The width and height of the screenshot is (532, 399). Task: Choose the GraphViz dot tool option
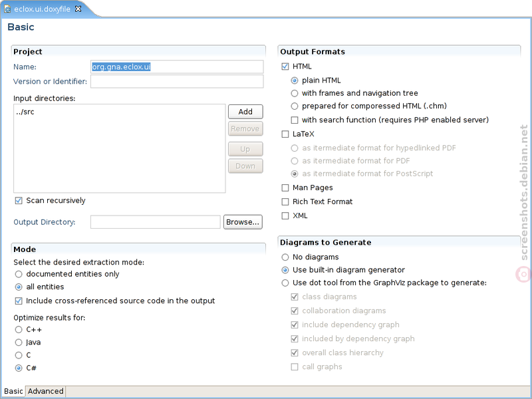[285, 283]
